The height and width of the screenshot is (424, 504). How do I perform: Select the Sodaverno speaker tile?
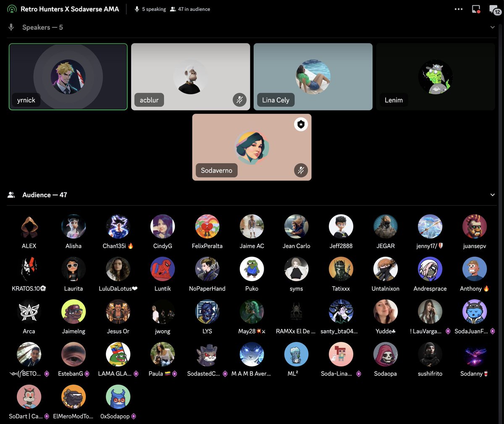(252, 147)
